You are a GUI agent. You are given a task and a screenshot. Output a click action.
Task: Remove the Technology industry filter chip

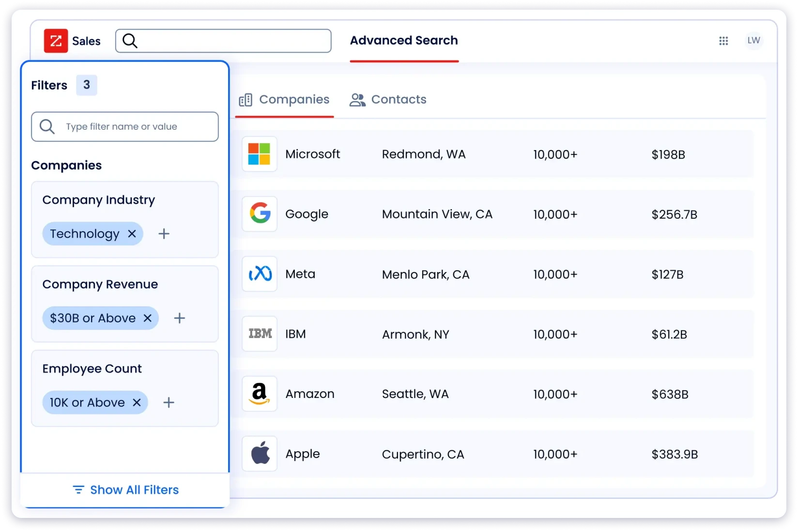pyautogui.click(x=132, y=233)
